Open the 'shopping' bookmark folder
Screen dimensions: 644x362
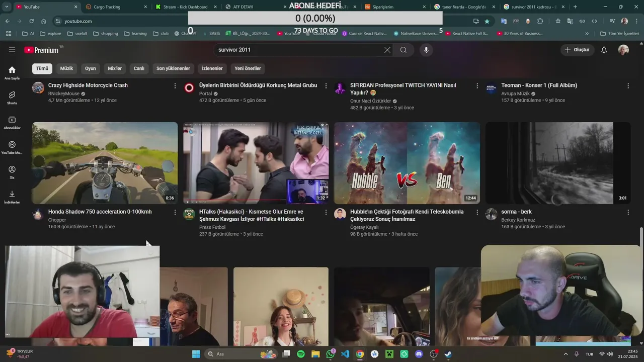pos(106,33)
